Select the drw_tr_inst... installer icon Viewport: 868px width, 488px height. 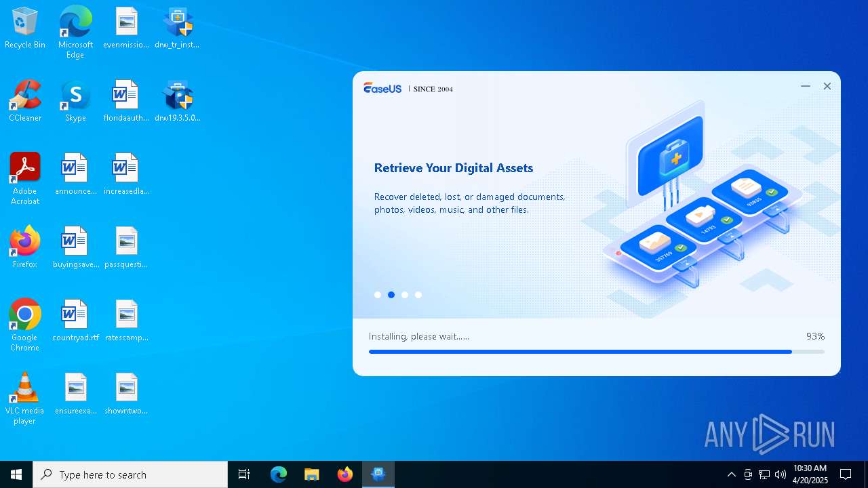[177, 28]
